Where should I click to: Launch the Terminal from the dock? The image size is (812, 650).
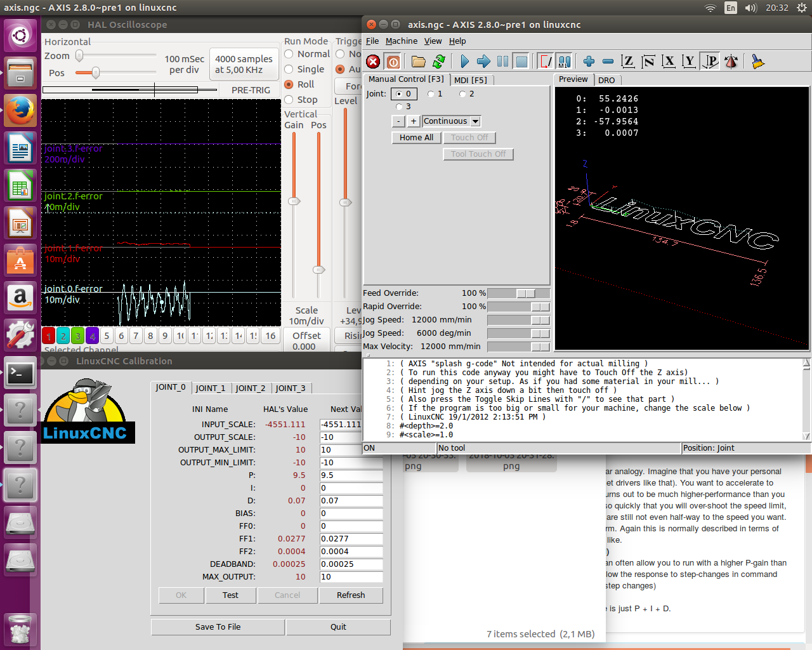tap(20, 373)
